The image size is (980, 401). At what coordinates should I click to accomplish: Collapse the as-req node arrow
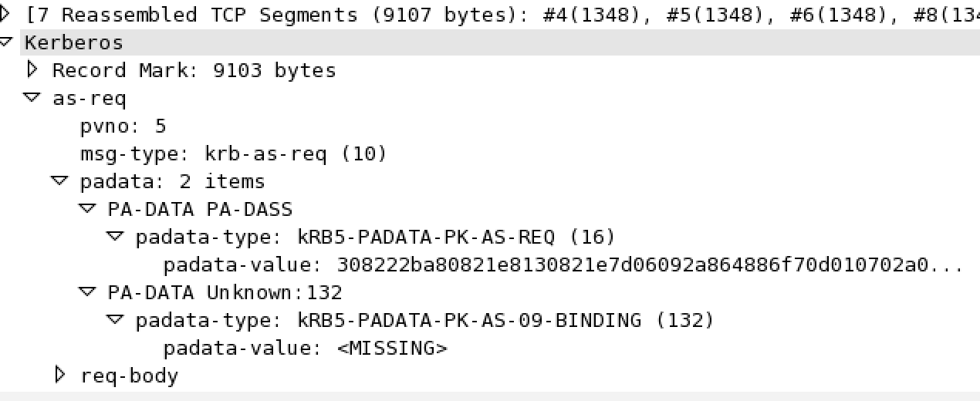point(32,98)
